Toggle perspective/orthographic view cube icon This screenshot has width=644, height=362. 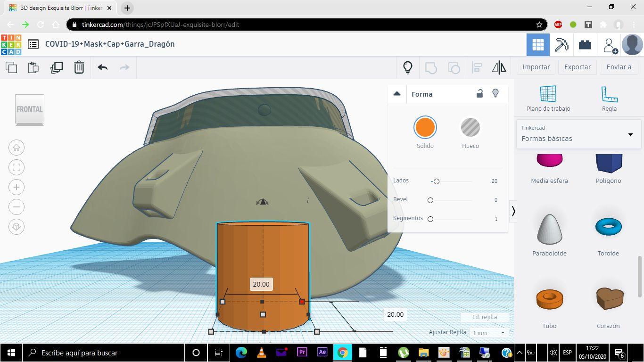[17, 227]
